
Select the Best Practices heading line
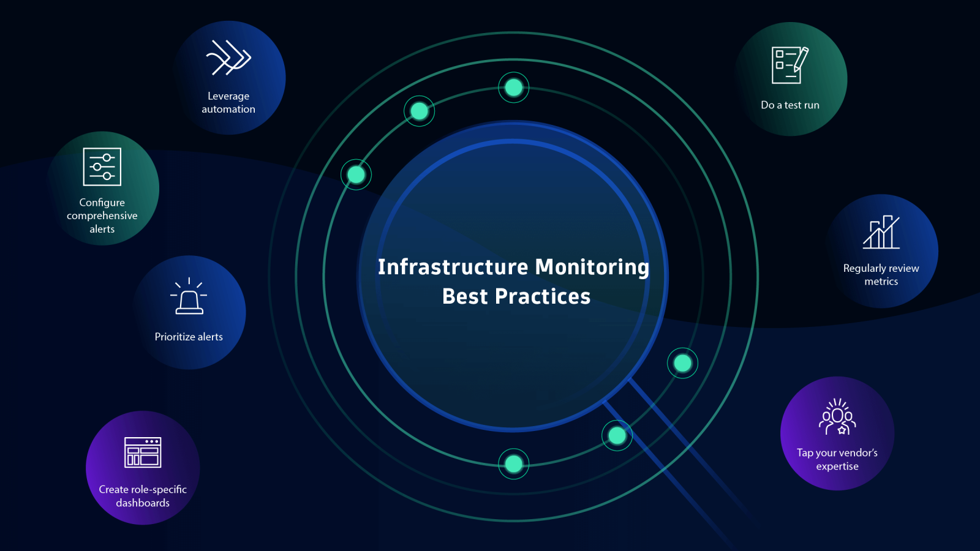coord(514,297)
